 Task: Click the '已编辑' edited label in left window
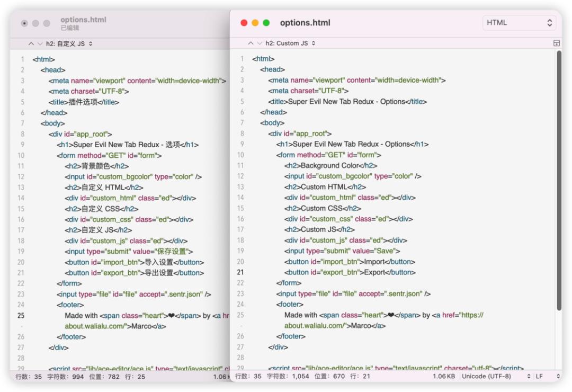pos(70,28)
